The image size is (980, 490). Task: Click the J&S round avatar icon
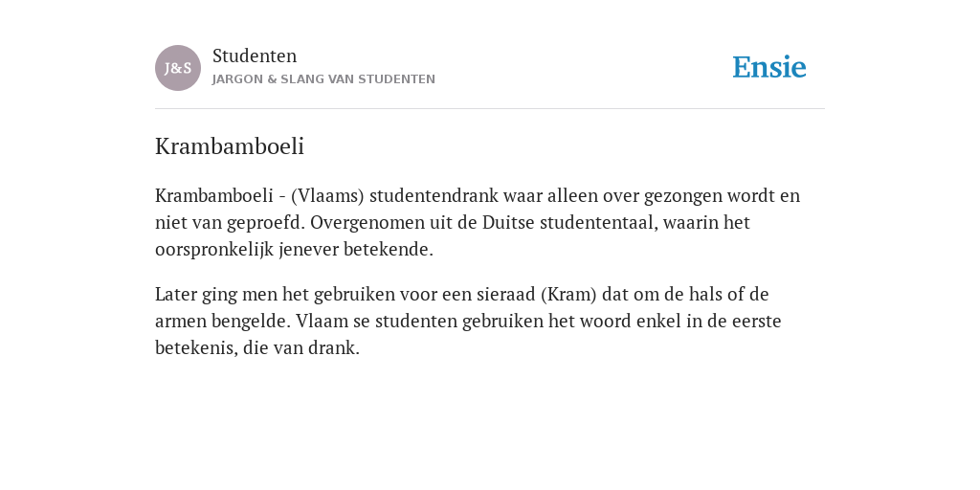pyautogui.click(x=178, y=68)
